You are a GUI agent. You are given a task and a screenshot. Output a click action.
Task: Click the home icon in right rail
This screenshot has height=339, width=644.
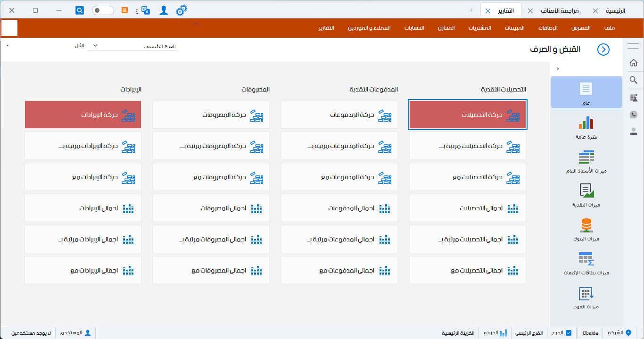click(x=634, y=63)
